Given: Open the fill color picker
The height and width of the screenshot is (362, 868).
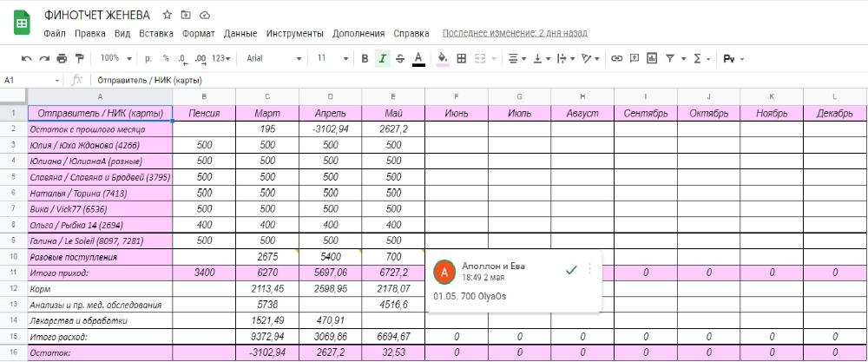Looking at the screenshot, I should [443, 58].
